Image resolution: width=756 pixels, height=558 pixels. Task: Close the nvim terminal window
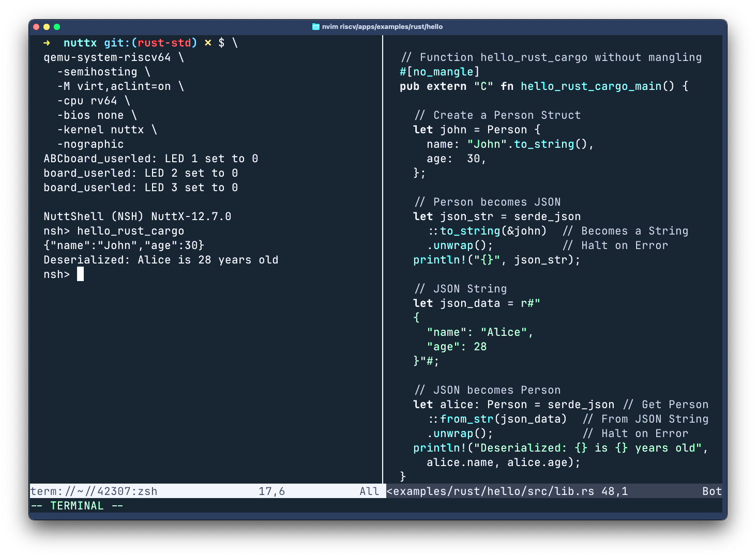tap(36, 27)
